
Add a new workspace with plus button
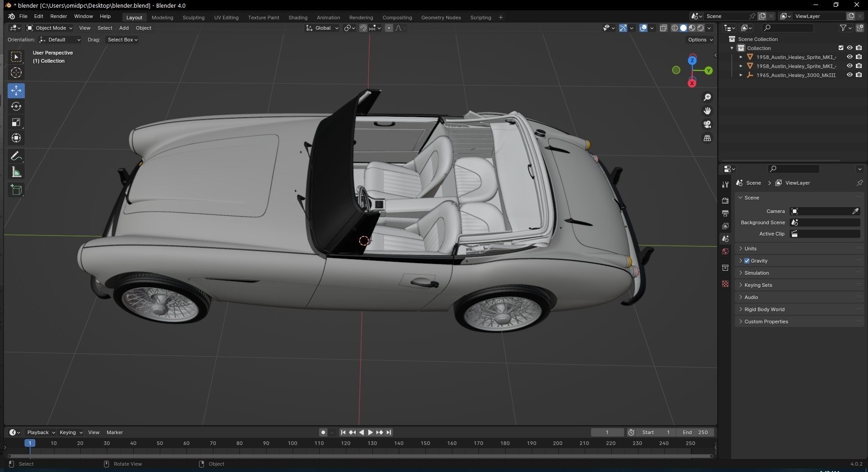click(x=501, y=18)
